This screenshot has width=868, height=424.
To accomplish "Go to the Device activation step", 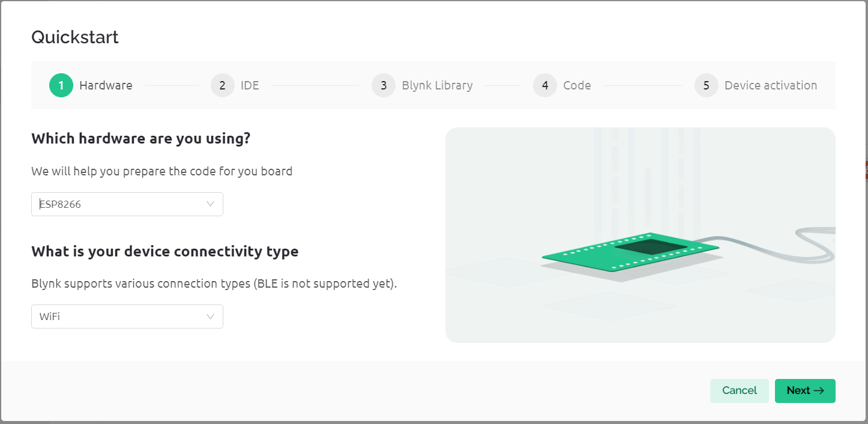I will (x=771, y=85).
